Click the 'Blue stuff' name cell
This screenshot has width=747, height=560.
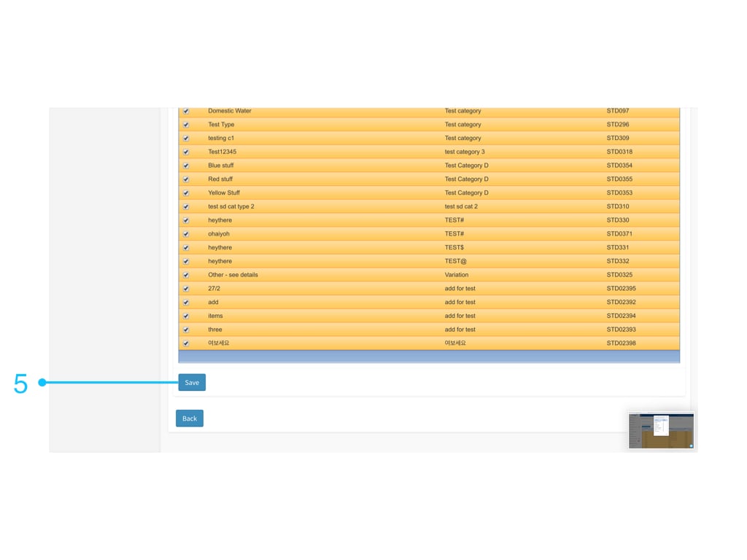pos(220,166)
